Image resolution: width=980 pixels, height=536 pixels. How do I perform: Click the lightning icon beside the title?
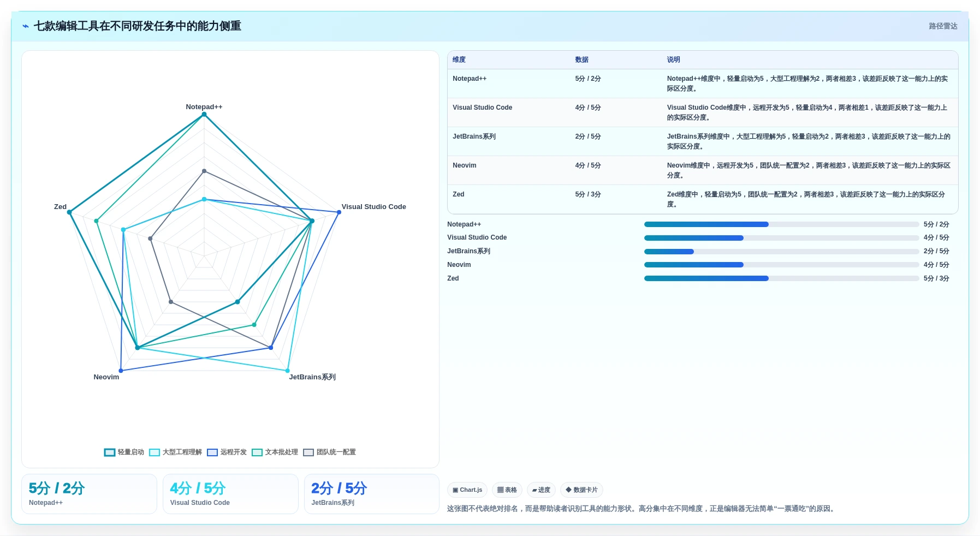26,26
